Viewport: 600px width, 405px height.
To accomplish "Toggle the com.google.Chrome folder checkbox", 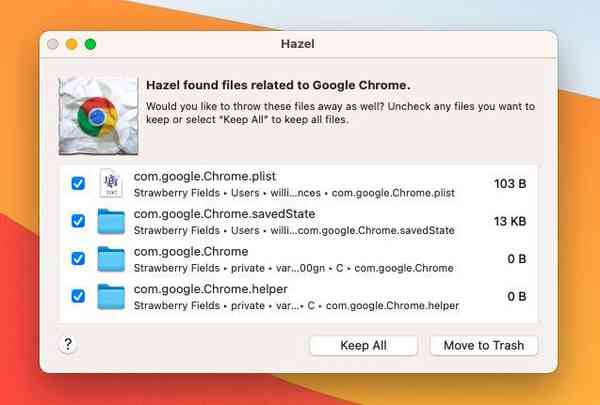I will [78, 259].
